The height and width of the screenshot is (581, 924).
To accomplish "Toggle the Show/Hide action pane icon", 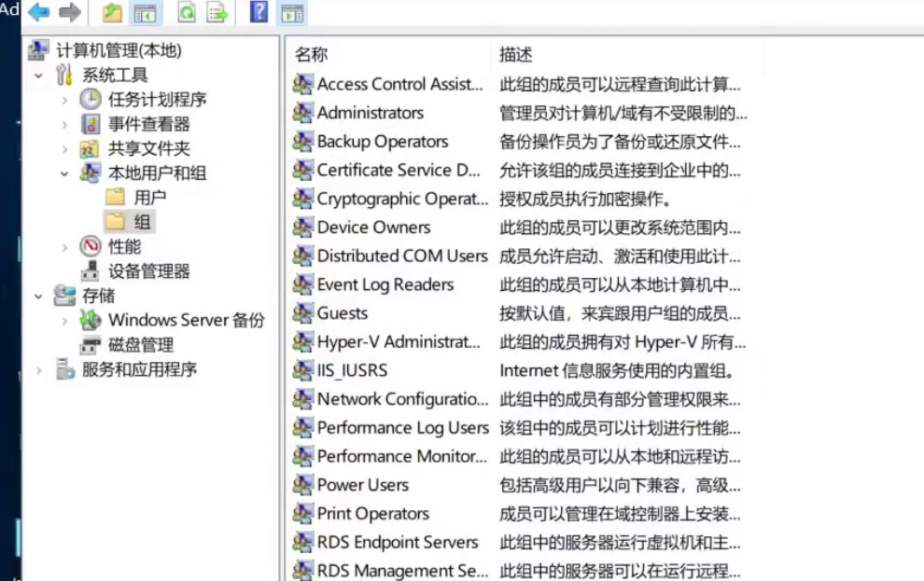I will pos(292,12).
